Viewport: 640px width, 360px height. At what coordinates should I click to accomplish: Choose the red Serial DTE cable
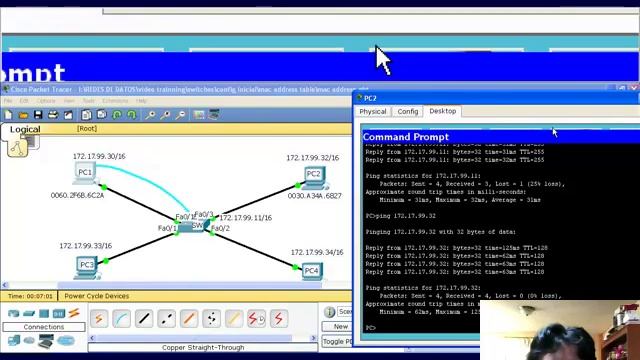tap(278, 319)
